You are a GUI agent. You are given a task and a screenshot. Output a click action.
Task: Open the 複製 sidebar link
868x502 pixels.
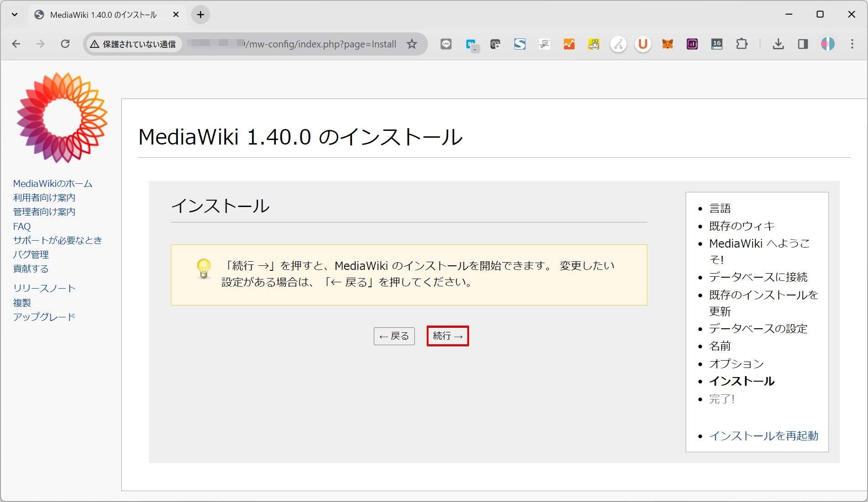coord(22,303)
